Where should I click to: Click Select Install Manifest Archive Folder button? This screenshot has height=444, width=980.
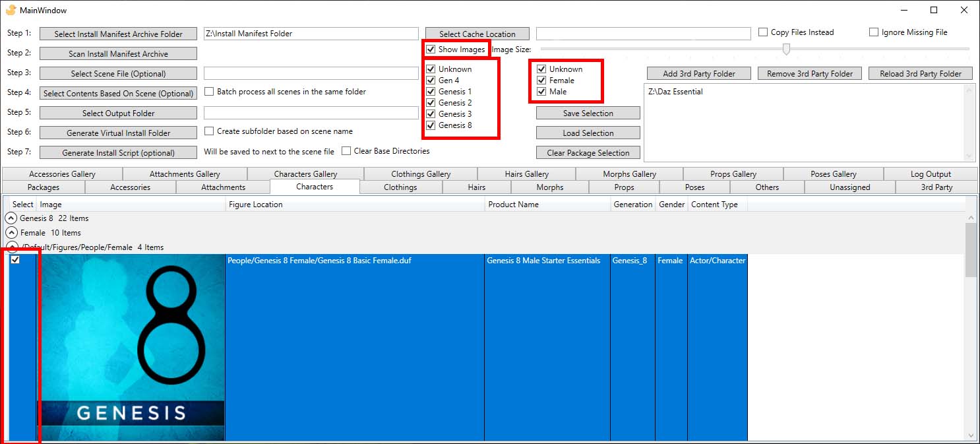pos(118,34)
